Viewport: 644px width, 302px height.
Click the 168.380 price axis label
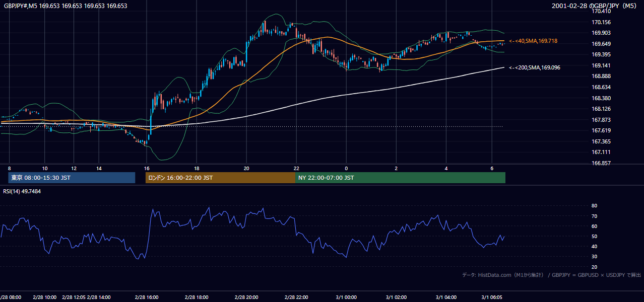tap(600, 98)
